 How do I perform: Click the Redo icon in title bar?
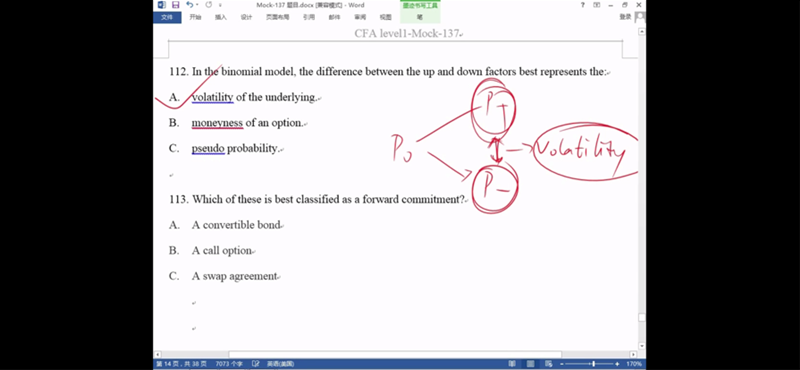[x=209, y=5]
